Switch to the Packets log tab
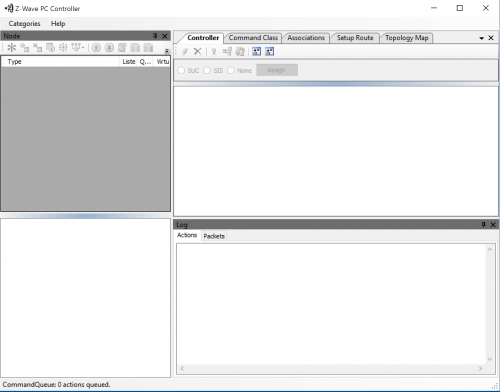The height and width of the screenshot is (392, 500). (214, 236)
